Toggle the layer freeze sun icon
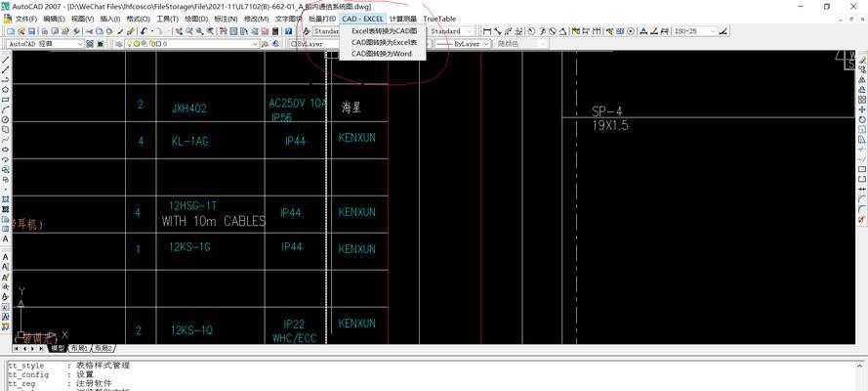This screenshot has width=868, height=391. (x=136, y=44)
